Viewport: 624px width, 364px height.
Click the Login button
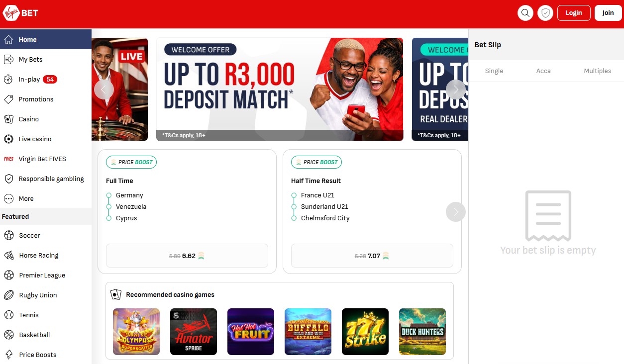tap(574, 13)
